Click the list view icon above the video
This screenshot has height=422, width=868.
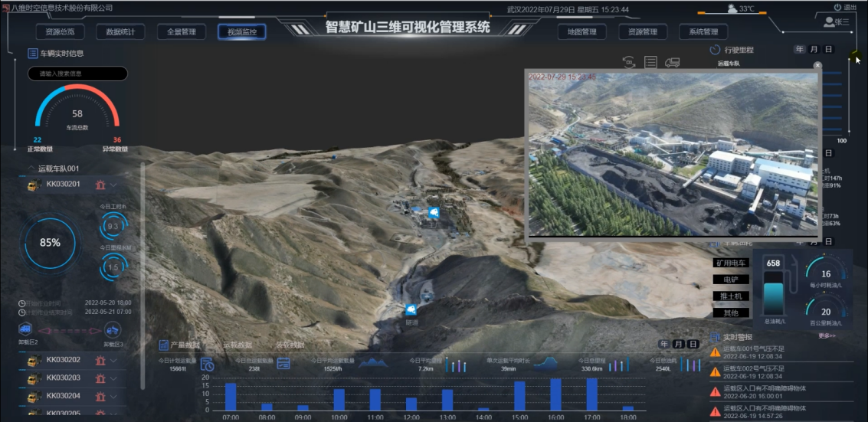(x=650, y=62)
